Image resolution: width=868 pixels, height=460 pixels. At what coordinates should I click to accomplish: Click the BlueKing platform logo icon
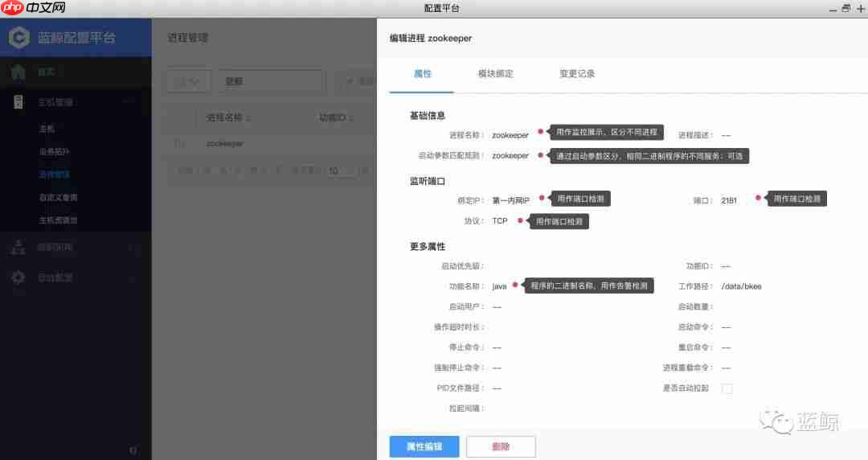pyautogui.click(x=19, y=38)
